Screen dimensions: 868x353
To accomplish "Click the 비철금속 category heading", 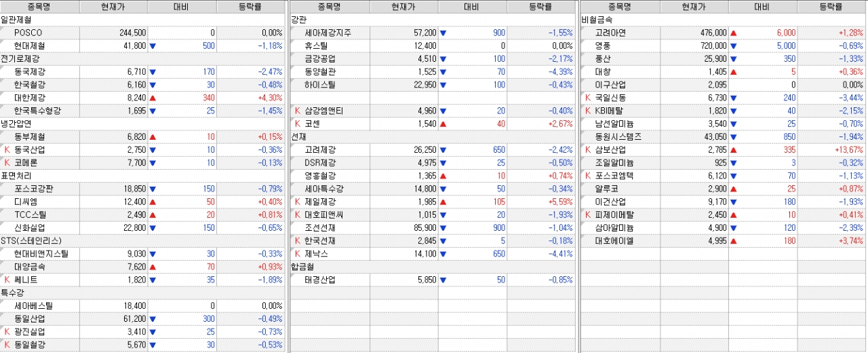I will coord(597,20).
